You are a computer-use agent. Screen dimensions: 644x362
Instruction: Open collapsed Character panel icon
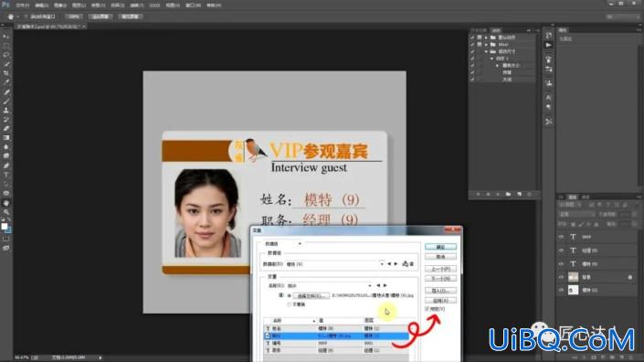tap(549, 98)
